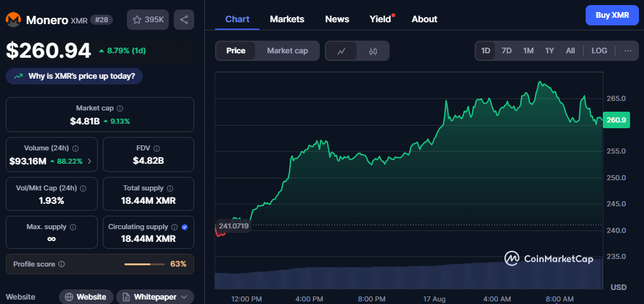
Task: Click the Total supply info icon
Action: point(170,188)
